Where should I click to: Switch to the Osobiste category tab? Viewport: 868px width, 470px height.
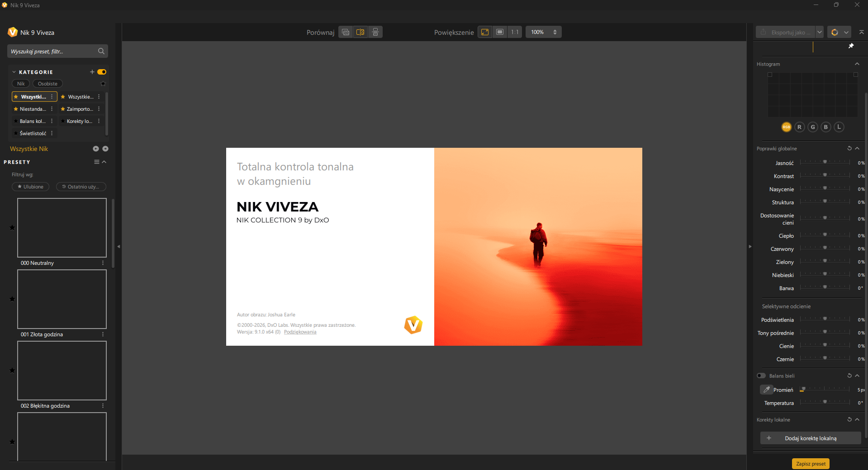click(47, 84)
